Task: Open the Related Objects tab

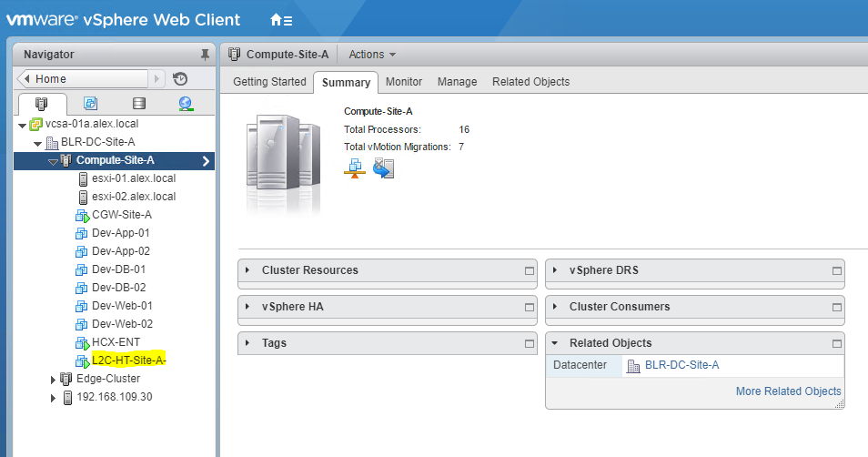Action: pos(530,82)
